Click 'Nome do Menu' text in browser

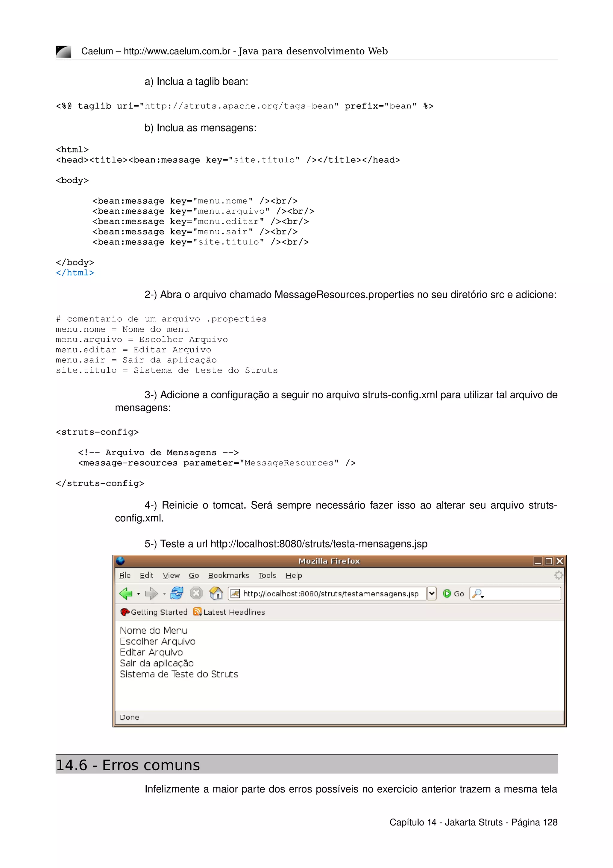click(154, 630)
